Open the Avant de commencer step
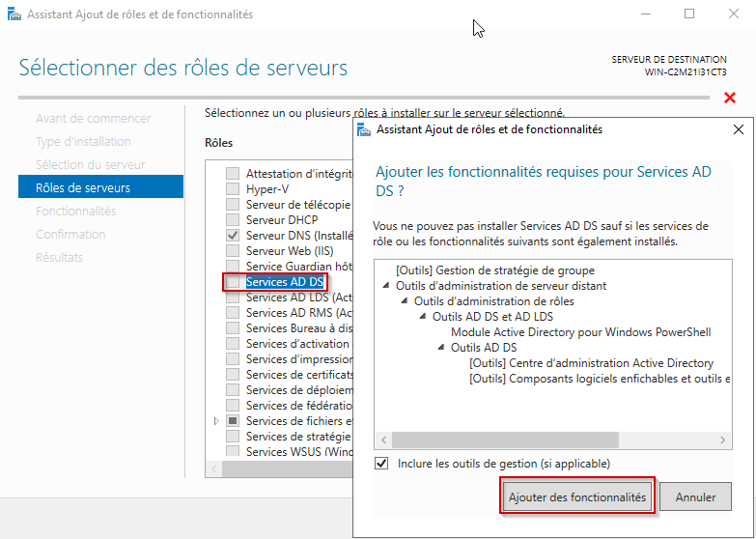 click(x=93, y=118)
